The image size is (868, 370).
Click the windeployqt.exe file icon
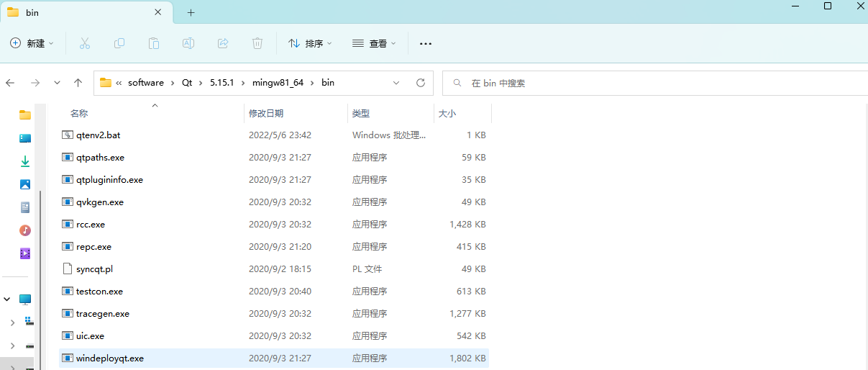tap(68, 358)
